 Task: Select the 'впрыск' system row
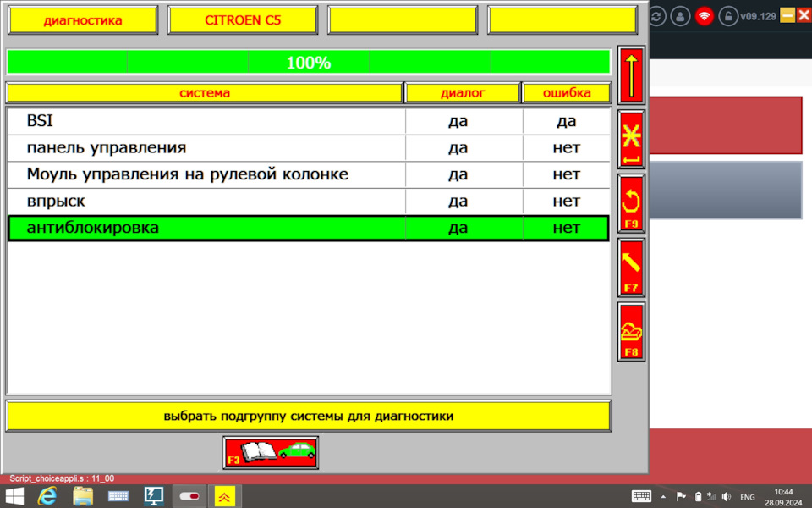click(309, 202)
